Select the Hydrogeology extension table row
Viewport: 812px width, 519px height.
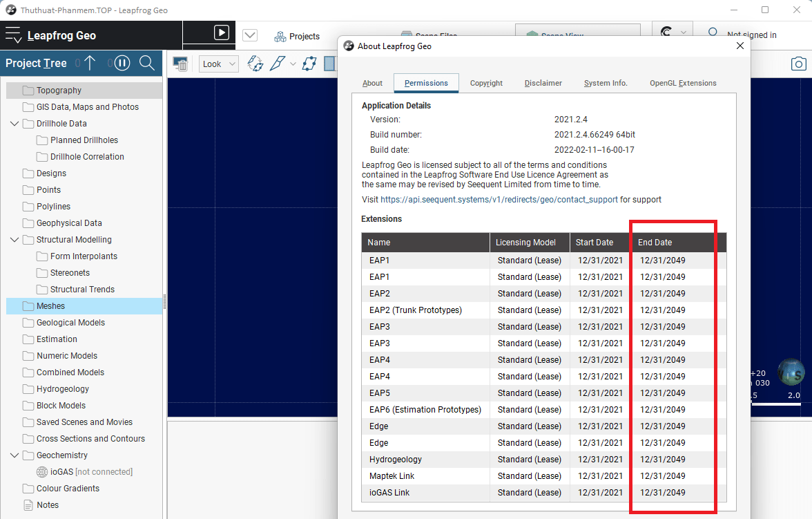click(x=544, y=460)
